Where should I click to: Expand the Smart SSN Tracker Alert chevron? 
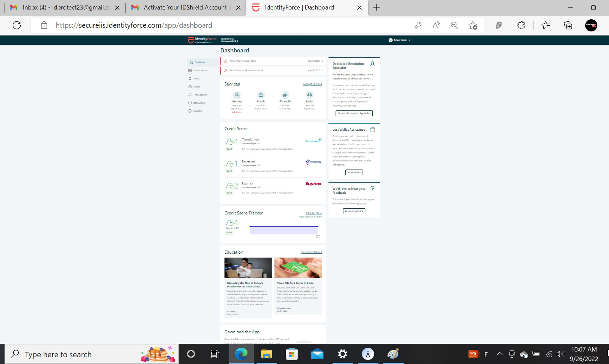click(323, 61)
